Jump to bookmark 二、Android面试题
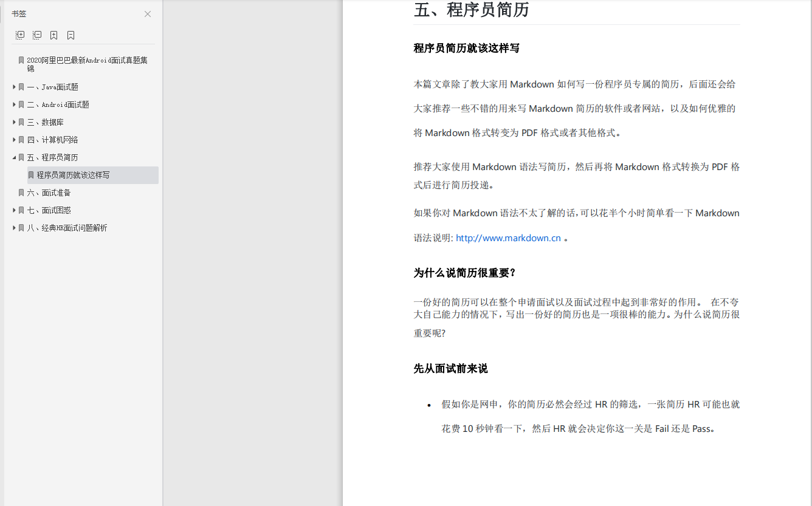This screenshot has width=812, height=506. coord(58,104)
